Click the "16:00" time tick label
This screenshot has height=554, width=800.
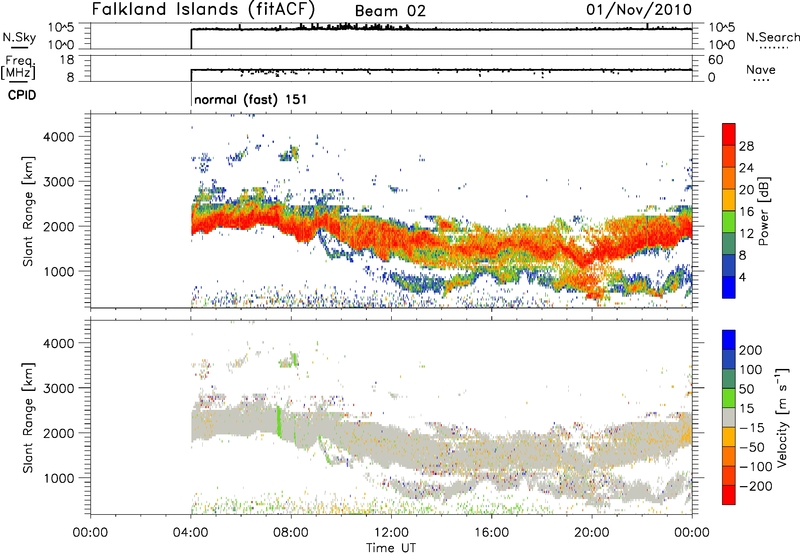click(x=491, y=533)
